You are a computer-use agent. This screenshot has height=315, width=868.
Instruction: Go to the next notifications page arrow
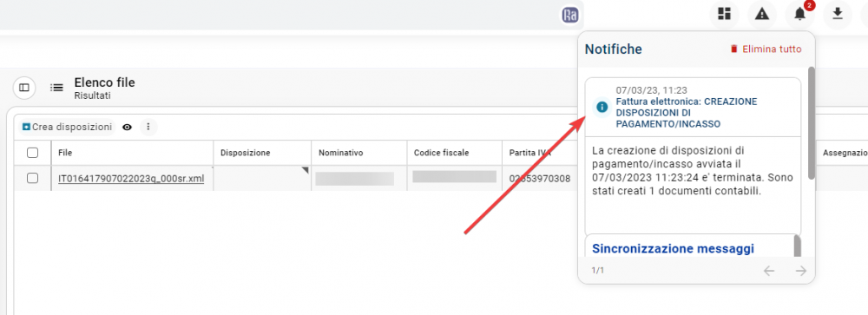800,271
